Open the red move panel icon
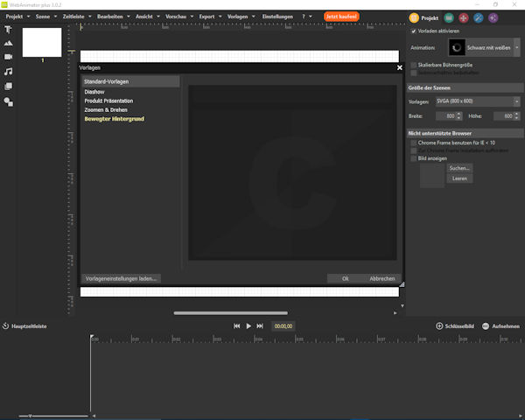Viewport: 525px width, 420px height. pos(464,17)
